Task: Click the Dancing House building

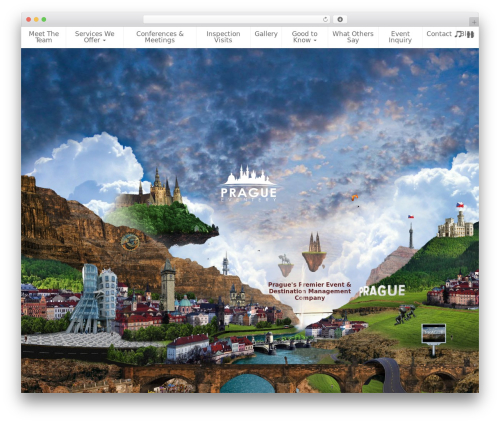Action: [x=93, y=299]
